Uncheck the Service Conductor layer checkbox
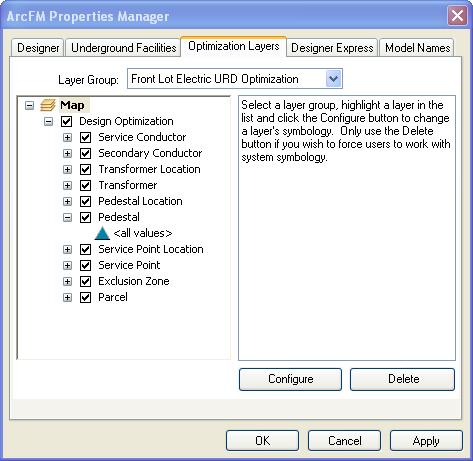This screenshot has width=473, height=461. pos(86,137)
